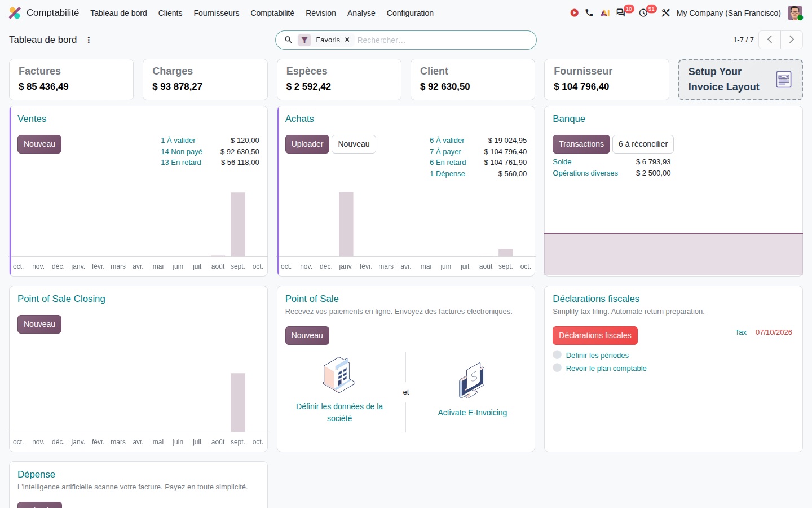Click the search magnifier icon
Screen dimensions: 812x508
(x=288, y=40)
